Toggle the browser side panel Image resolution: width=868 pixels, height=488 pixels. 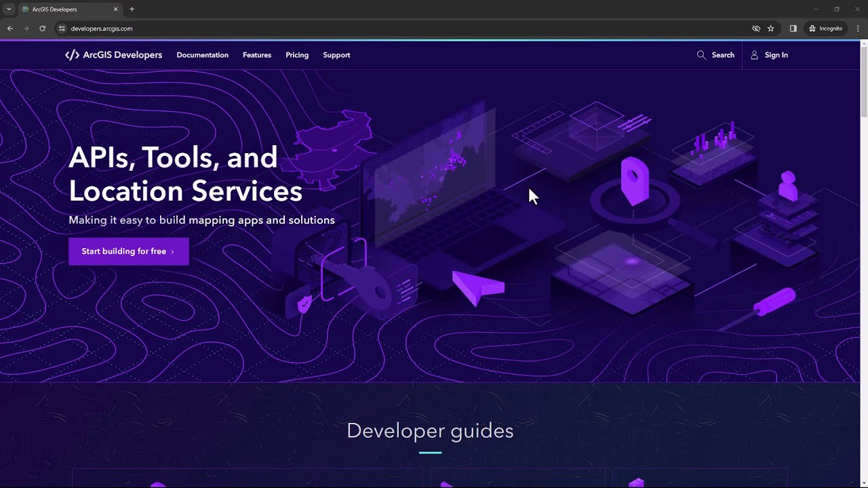point(793,28)
